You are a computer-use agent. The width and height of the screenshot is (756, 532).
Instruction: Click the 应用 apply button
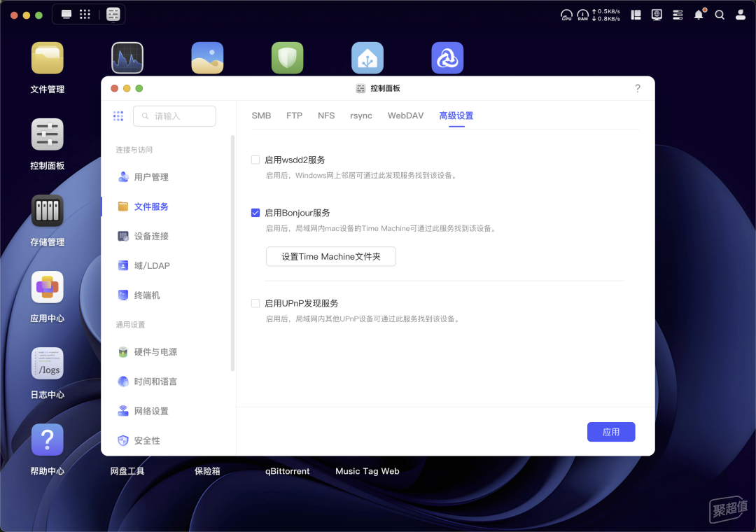coord(611,432)
